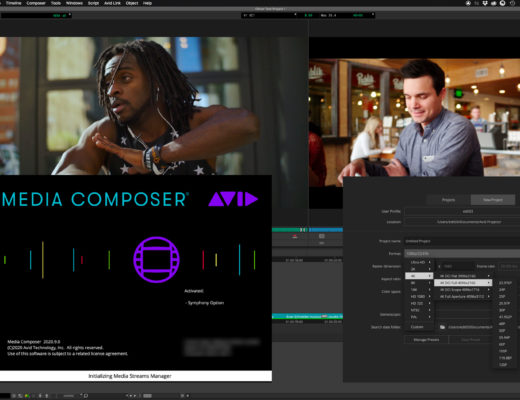Select the 48P frame rate

click(x=505, y=324)
